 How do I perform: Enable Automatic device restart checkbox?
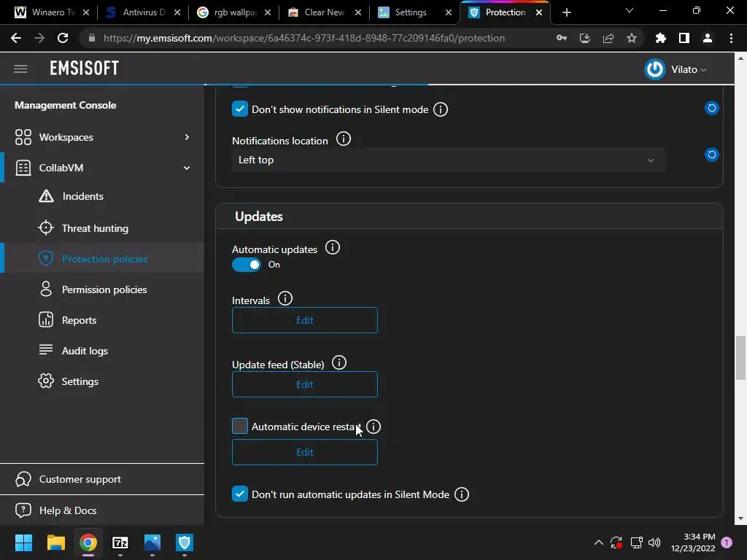pos(239,426)
